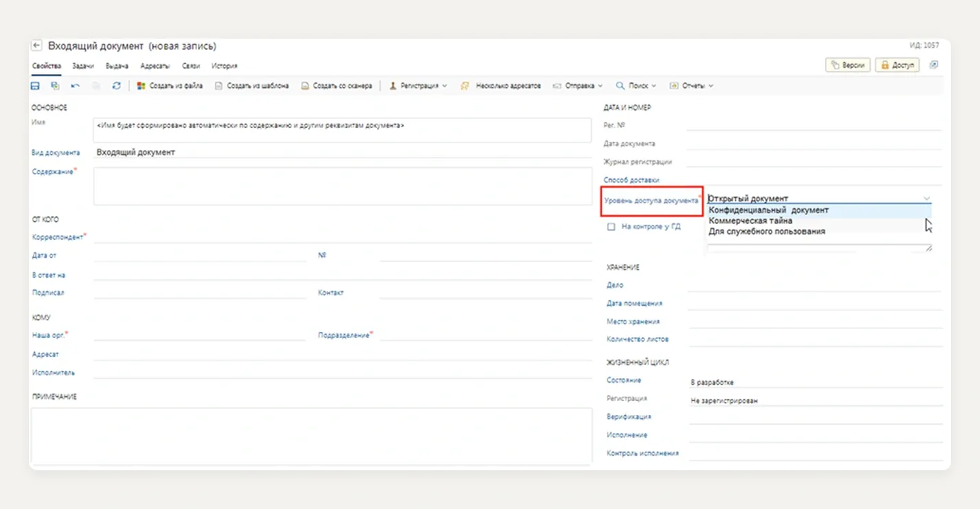
Task: Choose Для служебного пользования option
Action: pos(766,232)
